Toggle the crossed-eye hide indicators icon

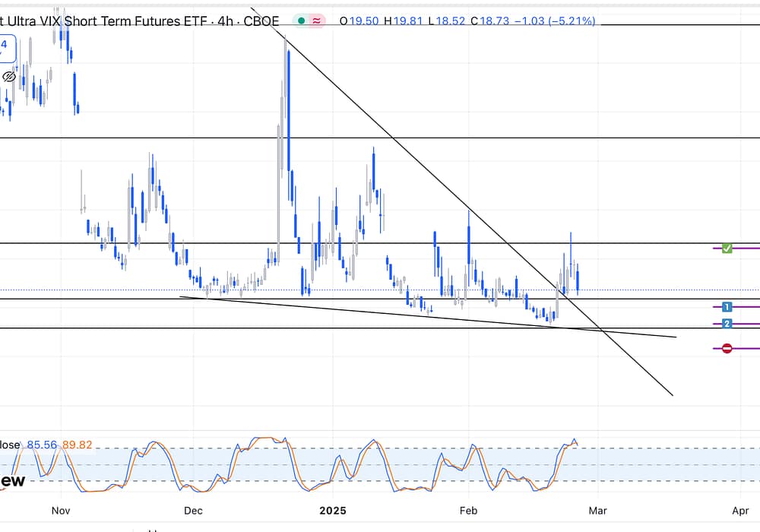9,77
